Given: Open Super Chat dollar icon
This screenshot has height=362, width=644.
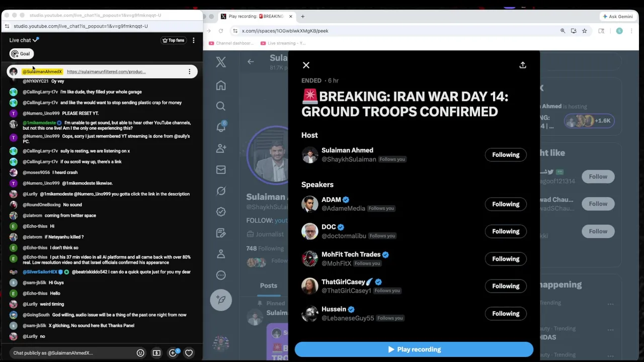Looking at the screenshot, I should [156, 353].
